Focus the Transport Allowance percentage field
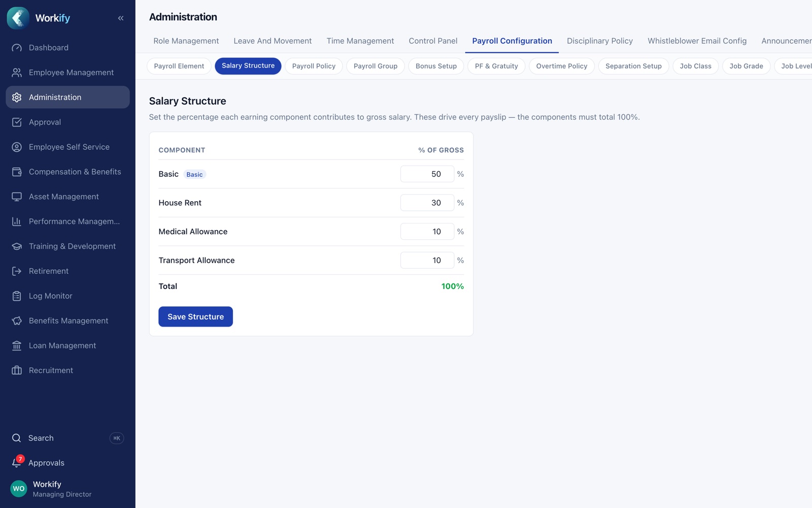This screenshot has height=508, width=812. pyautogui.click(x=427, y=260)
